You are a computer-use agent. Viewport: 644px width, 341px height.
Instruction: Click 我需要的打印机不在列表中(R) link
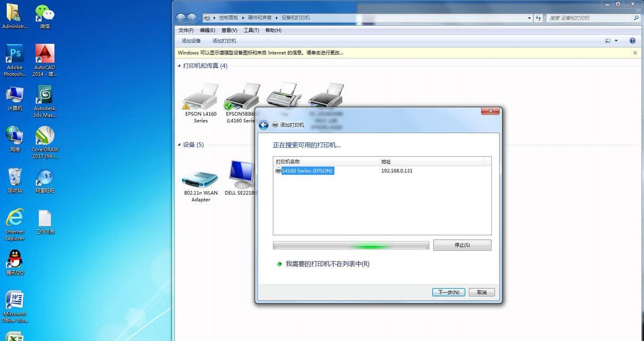[x=327, y=264]
